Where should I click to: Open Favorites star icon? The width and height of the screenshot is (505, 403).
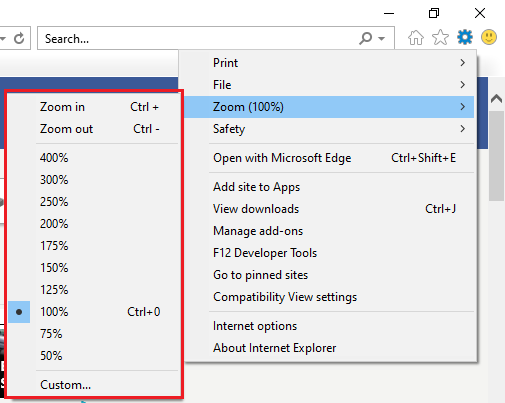pos(440,37)
